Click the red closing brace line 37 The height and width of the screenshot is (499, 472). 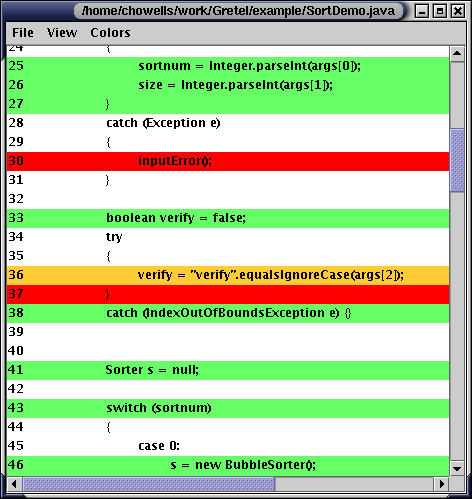pyautogui.click(x=228, y=294)
